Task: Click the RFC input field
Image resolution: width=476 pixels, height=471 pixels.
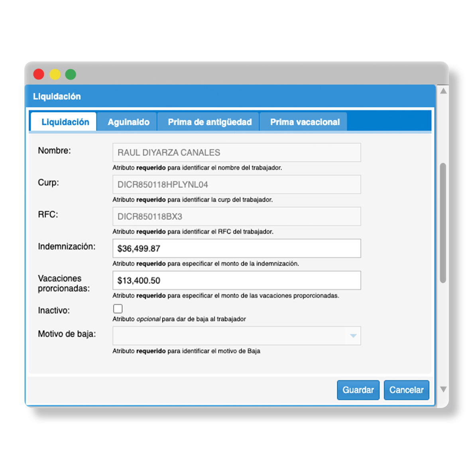Action: click(236, 216)
